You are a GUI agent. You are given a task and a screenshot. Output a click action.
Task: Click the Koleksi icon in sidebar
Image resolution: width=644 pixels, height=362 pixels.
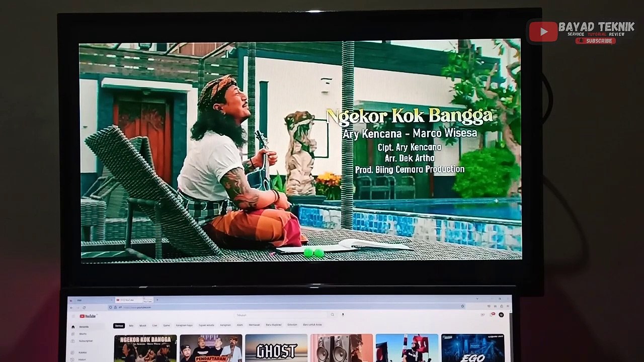73,352
